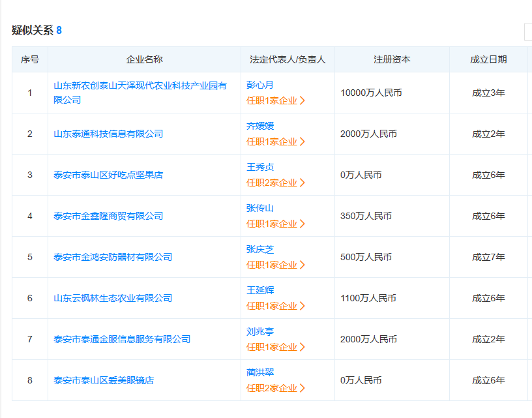Screen dimensions: 532x418
Task: Click the 注册资本 column header
Action: click(x=392, y=59)
